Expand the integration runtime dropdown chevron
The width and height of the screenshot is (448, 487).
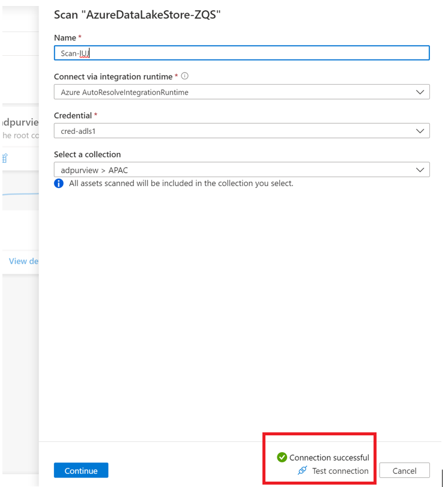coord(420,92)
